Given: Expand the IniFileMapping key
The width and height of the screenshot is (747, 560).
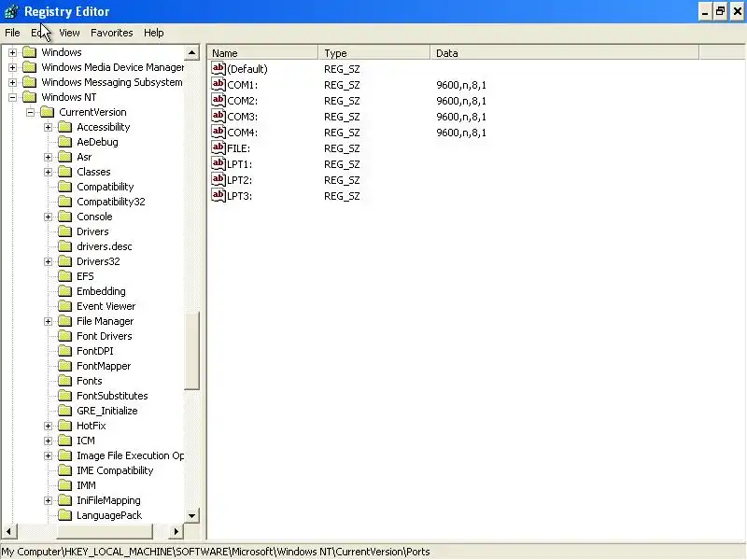Looking at the screenshot, I should 49,500.
